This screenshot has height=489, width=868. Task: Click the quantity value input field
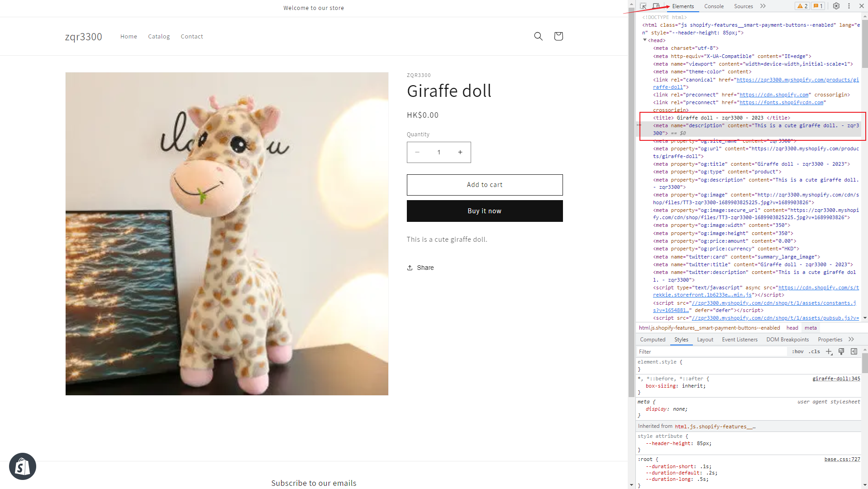[x=439, y=152]
